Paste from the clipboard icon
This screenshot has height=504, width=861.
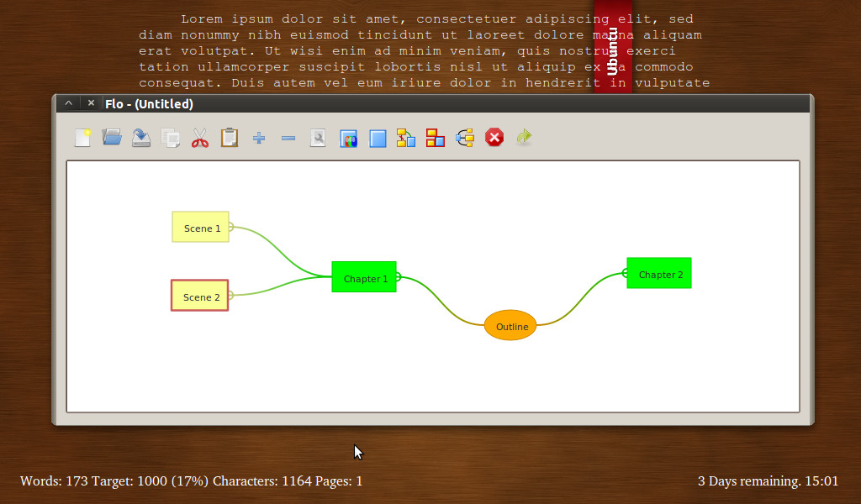[x=230, y=137]
